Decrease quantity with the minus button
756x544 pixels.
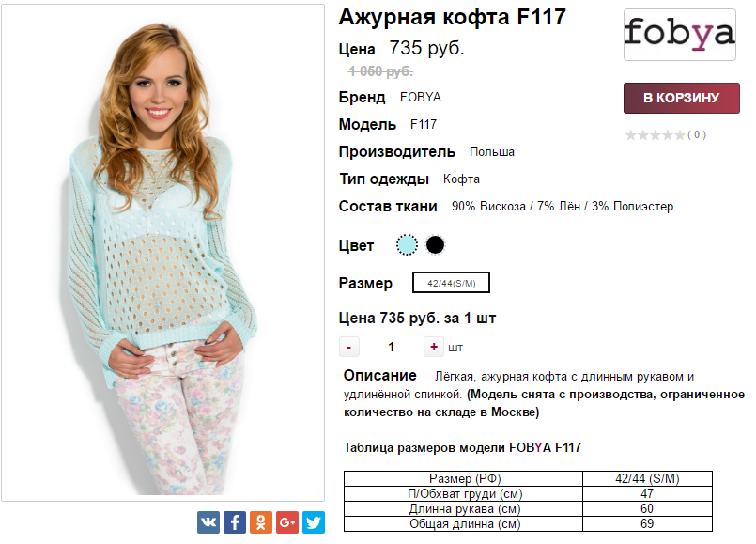348,347
